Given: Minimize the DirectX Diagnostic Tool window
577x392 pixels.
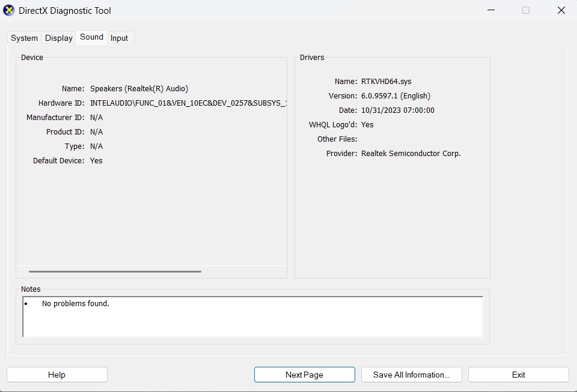Looking at the screenshot, I should 490,10.
